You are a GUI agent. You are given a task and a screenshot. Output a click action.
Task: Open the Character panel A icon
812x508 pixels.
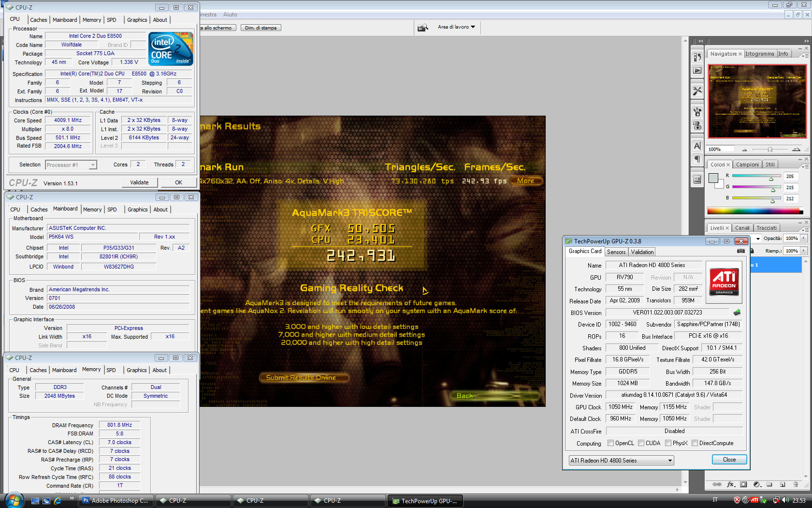coord(697,146)
